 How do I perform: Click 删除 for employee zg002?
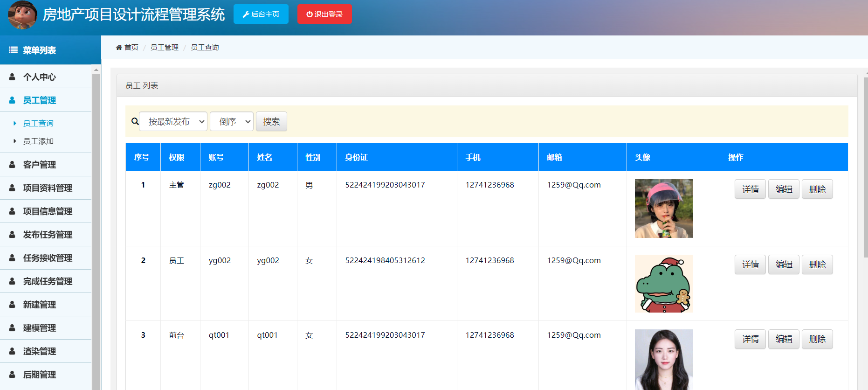coord(817,189)
